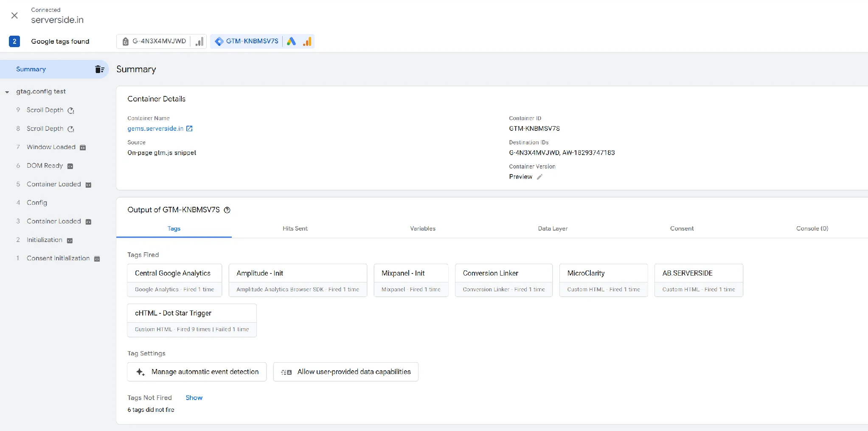Screen dimensions: 868x431
Task: Open the AB.SERVERSIDE tag card
Action: coord(699,280)
